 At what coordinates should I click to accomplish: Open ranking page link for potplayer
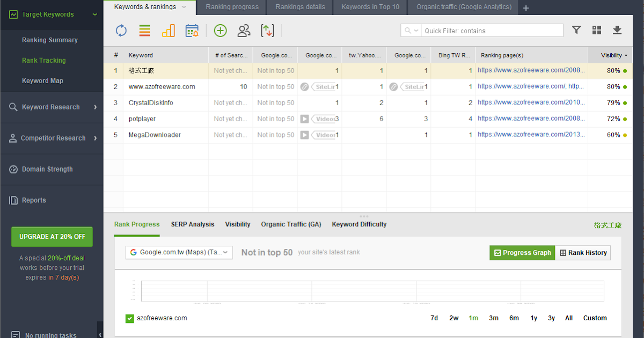pos(531,119)
